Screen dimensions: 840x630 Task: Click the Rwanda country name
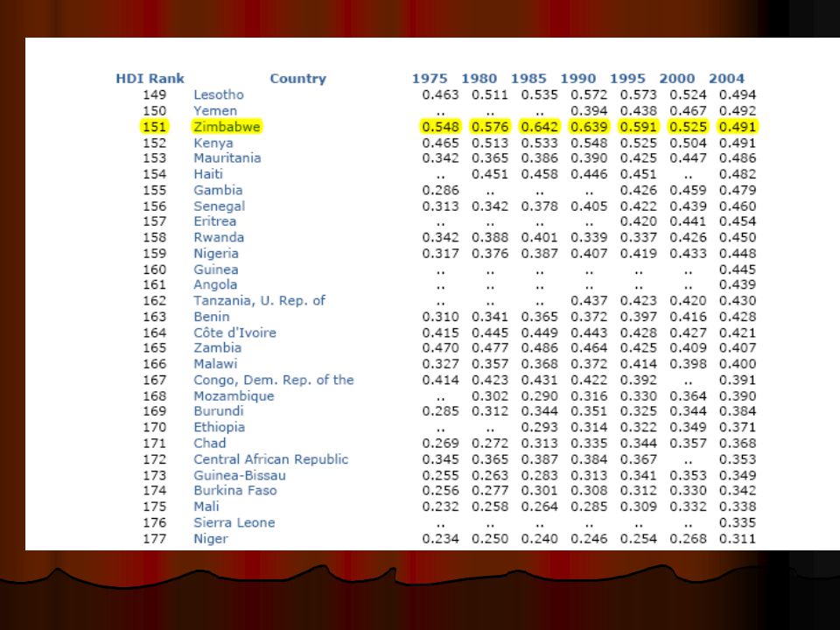[x=219, y=237]
